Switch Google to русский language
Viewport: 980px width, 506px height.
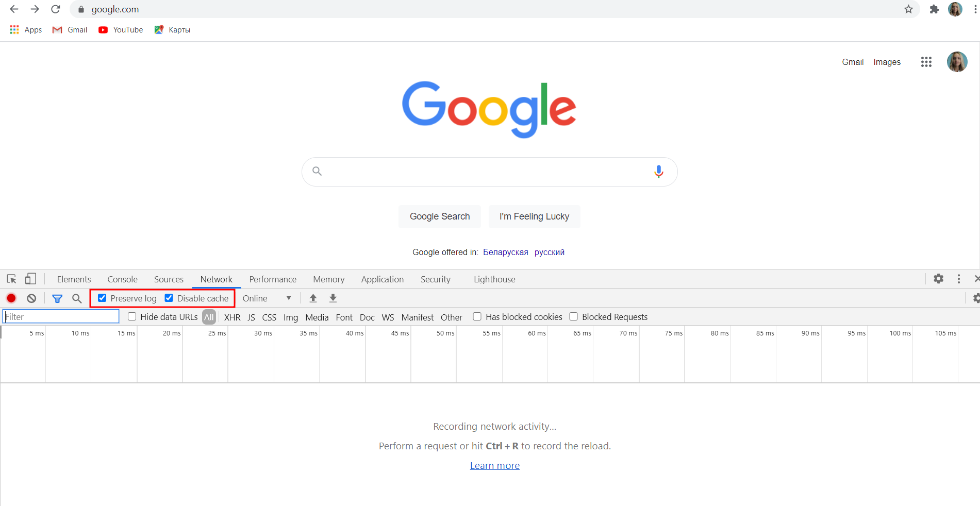coord(549,252)
